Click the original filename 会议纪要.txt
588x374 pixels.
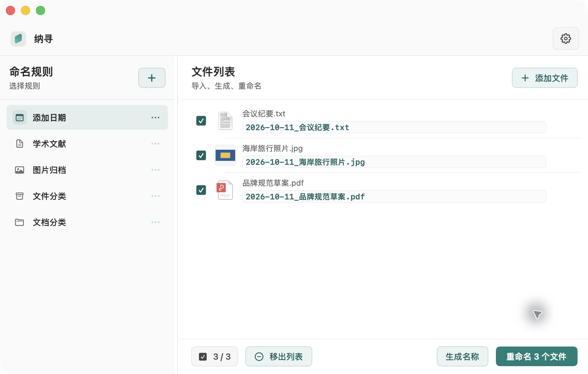[x=264, y=114]
